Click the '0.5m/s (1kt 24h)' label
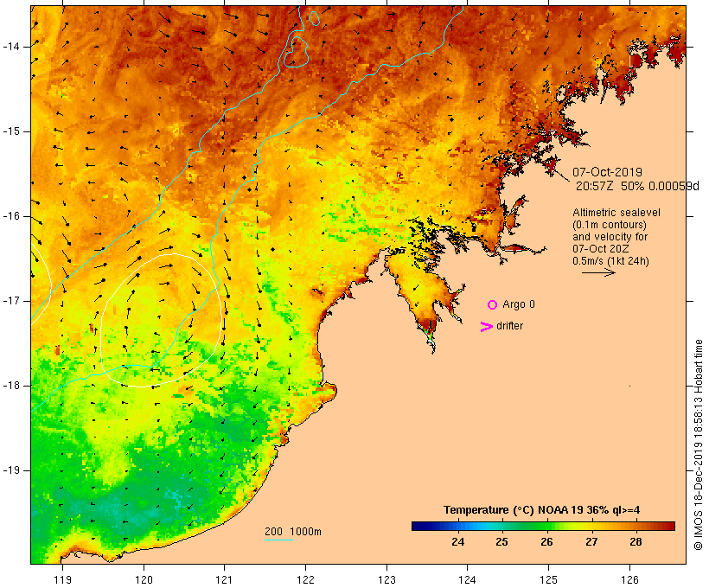The image size is (709, 588). click(610, 261)
